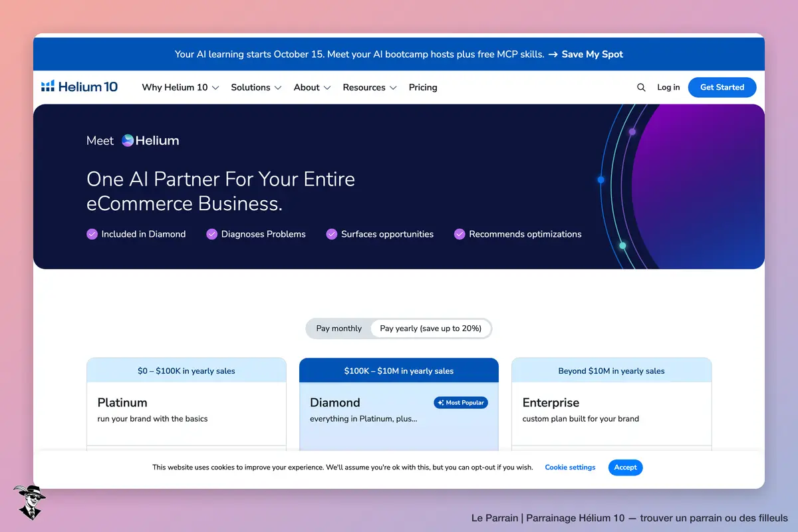
Task: Open the About dropdown menu
Action: click(x=312, y=87)
